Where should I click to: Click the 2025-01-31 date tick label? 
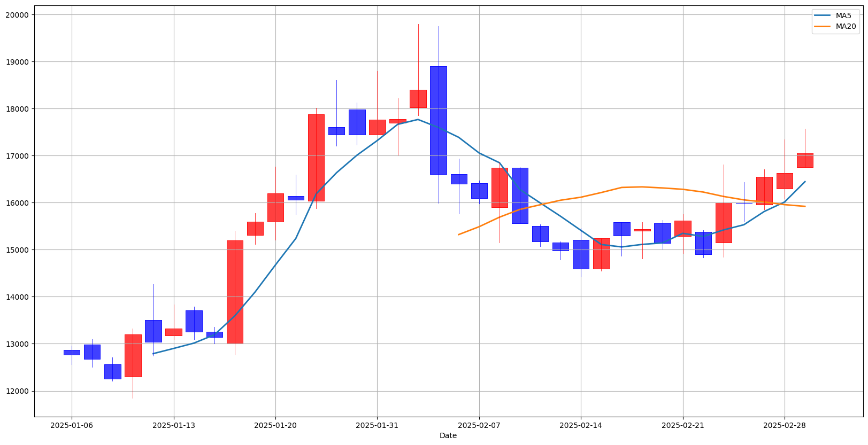pos(377,425)
